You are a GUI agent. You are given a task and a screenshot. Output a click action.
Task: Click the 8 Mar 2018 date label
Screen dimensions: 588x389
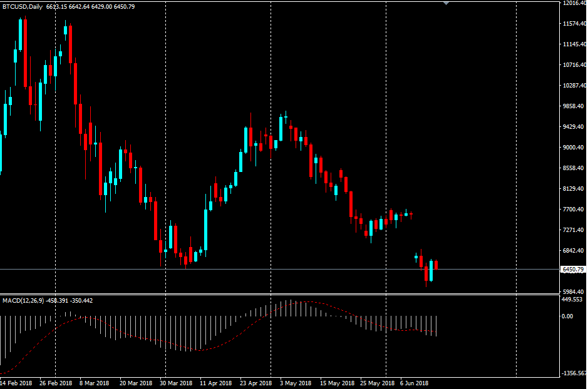tap(94, 383)
